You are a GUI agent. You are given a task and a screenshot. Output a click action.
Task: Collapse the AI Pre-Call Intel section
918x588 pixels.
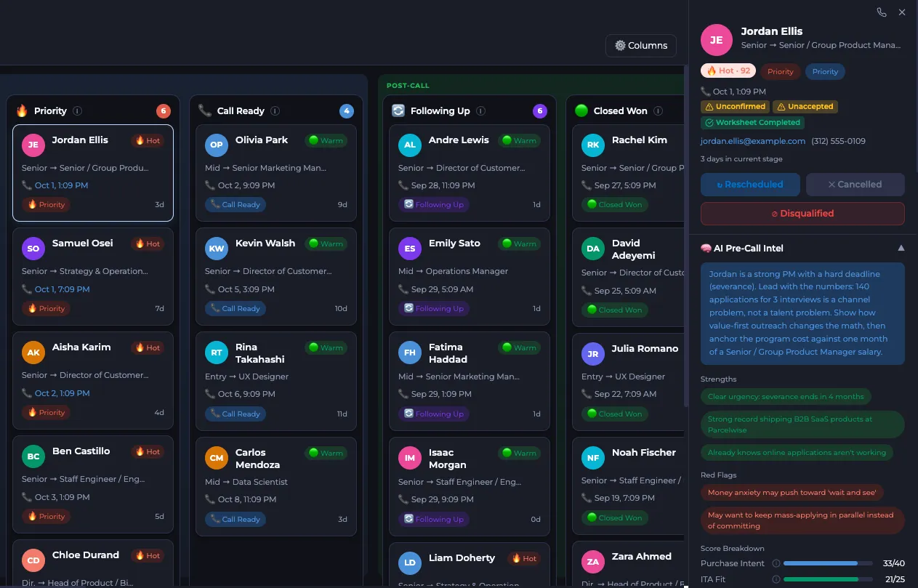click(901, 249)
